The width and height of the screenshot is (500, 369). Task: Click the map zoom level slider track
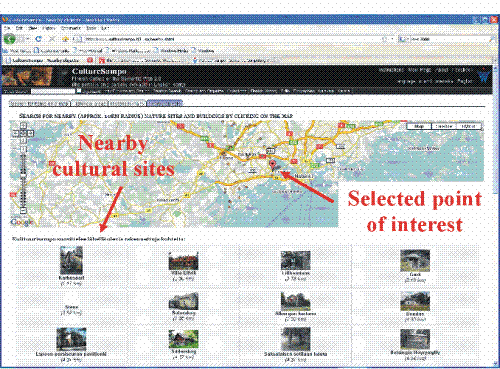[23, 180]
